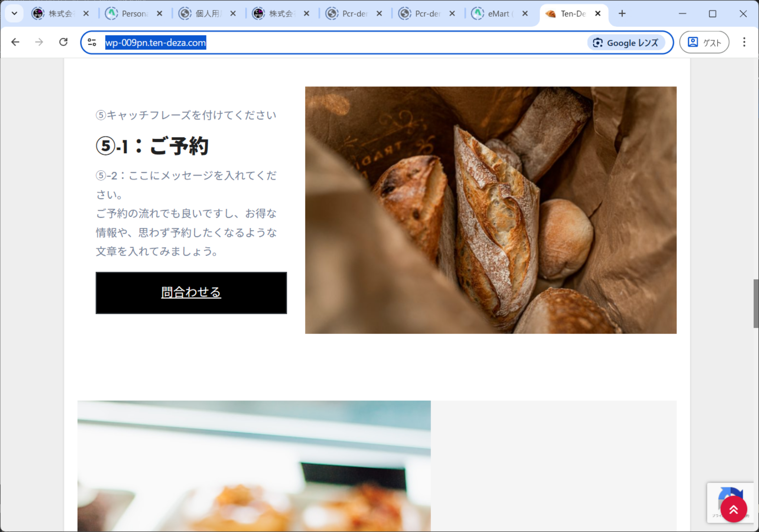Open the site information icon in address bar

click(92, 43)
